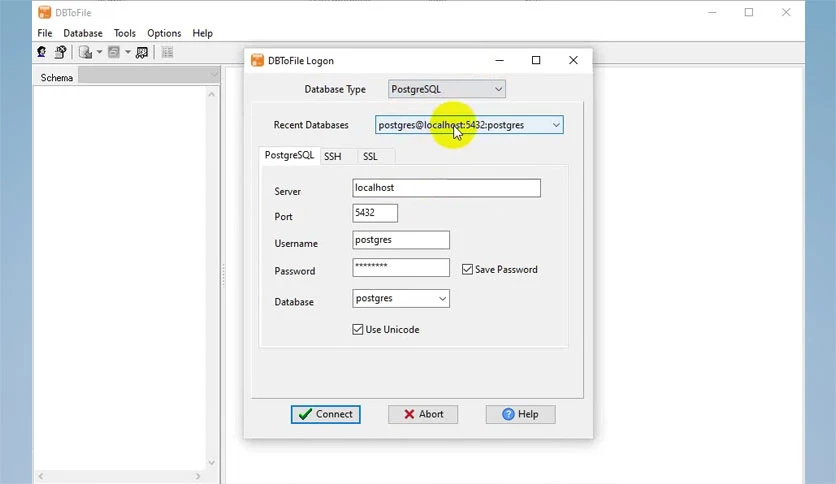Switch to the SSH tab

333,156
